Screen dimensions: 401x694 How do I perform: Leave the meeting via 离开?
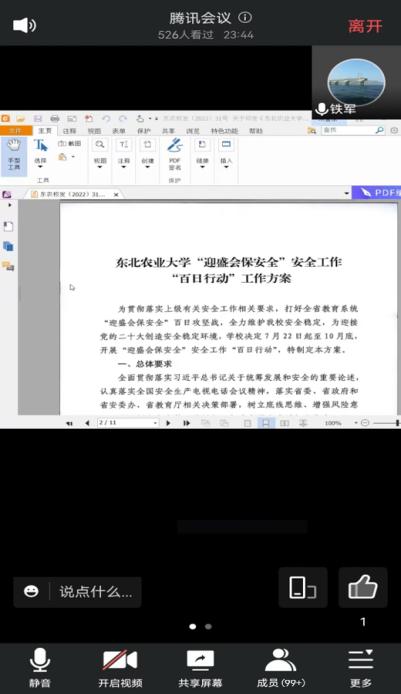[x=365, y=26]
